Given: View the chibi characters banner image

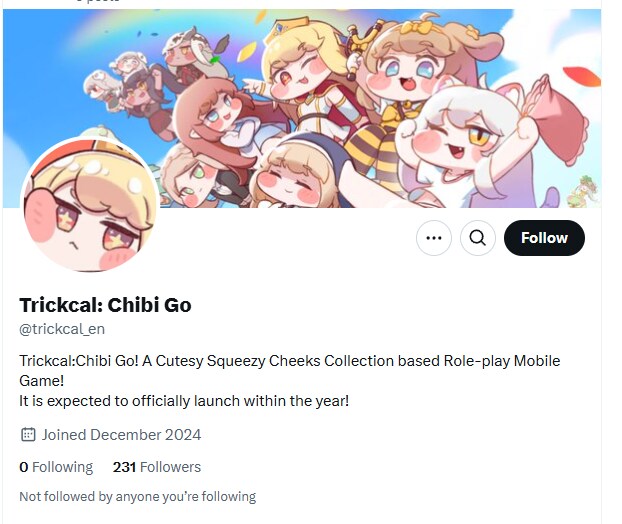Looking at the screenshot, I should 302,108.
